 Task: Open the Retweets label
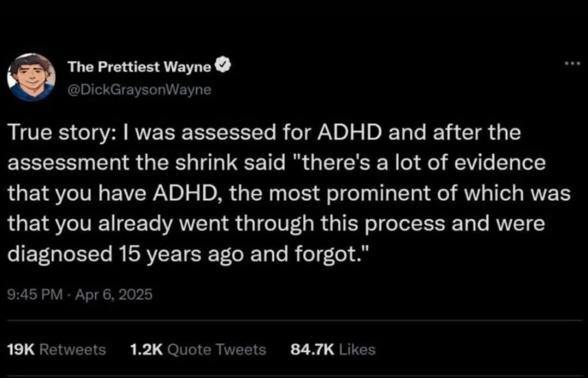(73, 349)
